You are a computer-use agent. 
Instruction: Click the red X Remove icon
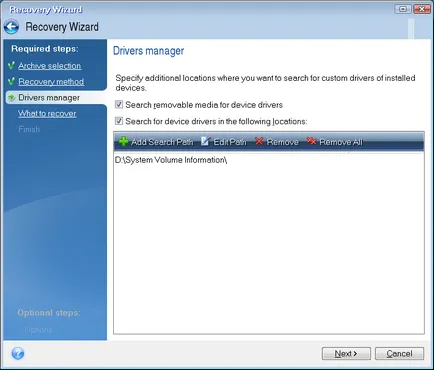259,141
